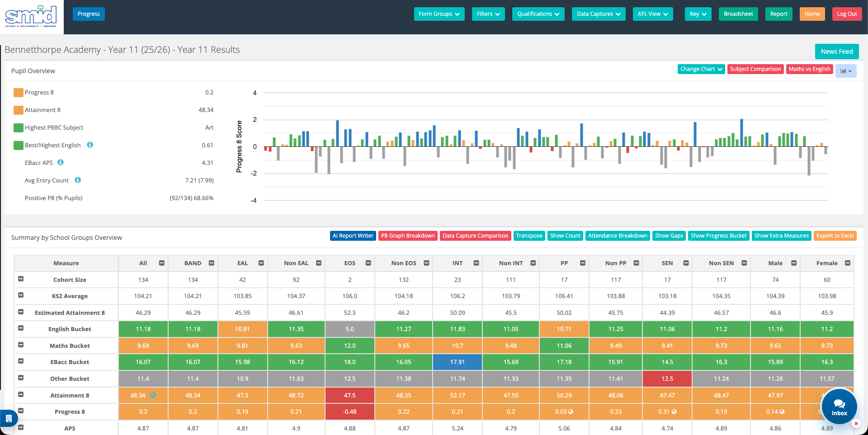Viewport: 868px width, 435px height.
Task: Toggle the EBacc Bucket row
Action: 21,361
